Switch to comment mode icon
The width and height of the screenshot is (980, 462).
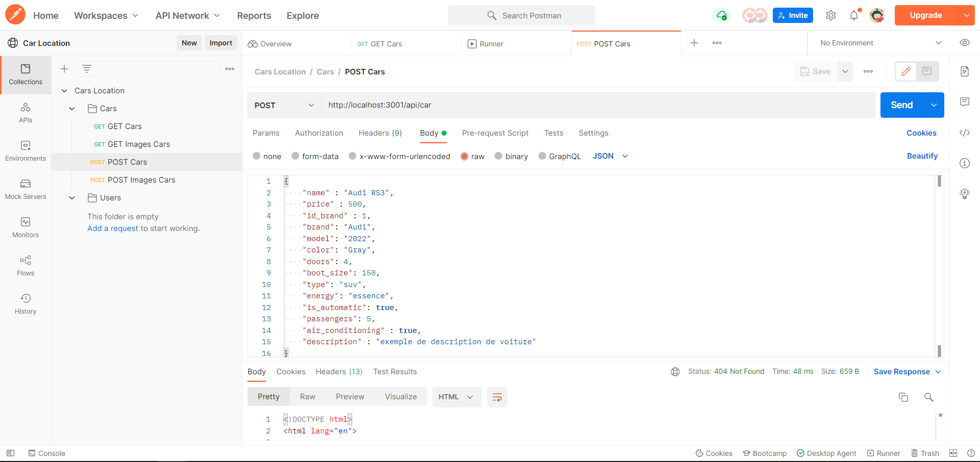(927, 71)
